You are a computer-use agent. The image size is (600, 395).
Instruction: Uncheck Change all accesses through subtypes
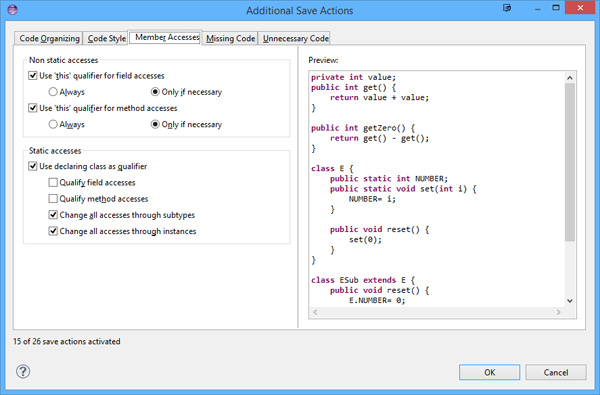[53, 215]
